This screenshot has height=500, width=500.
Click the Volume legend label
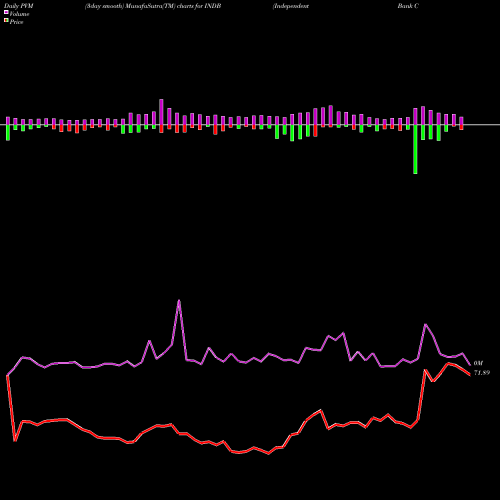[19, 14]
